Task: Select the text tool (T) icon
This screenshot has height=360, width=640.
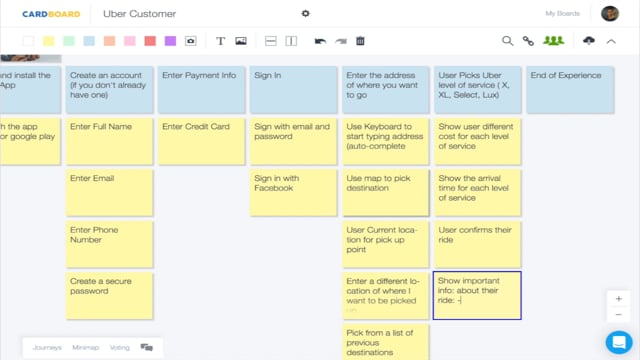Action: 220,41
